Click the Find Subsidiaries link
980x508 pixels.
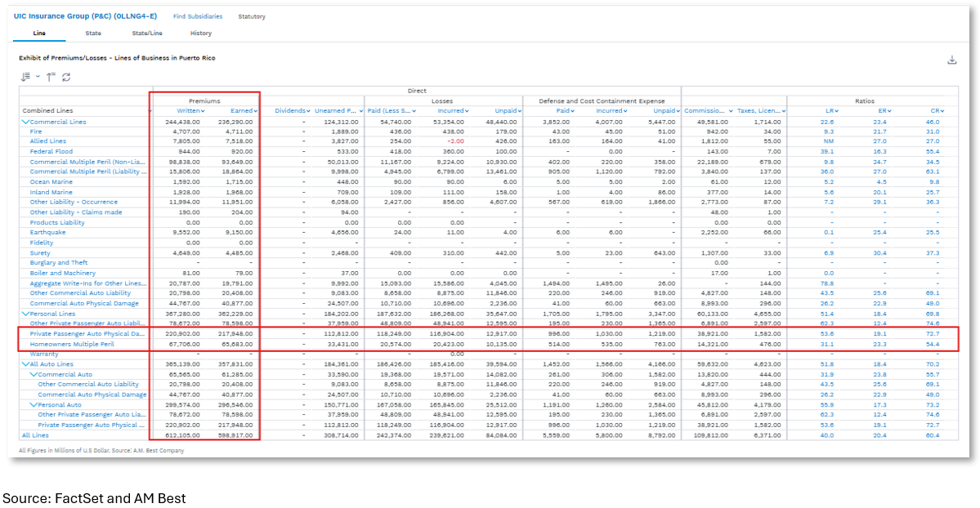[198, 16]
